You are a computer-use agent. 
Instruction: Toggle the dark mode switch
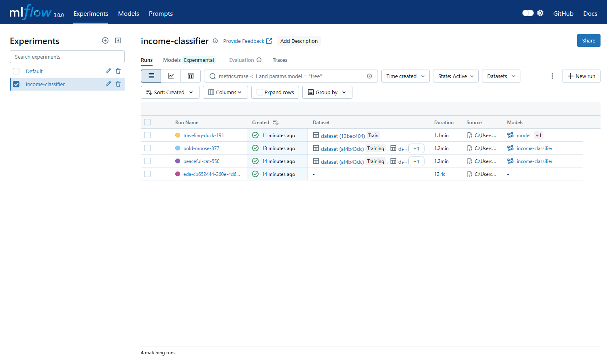coord(528,13)
